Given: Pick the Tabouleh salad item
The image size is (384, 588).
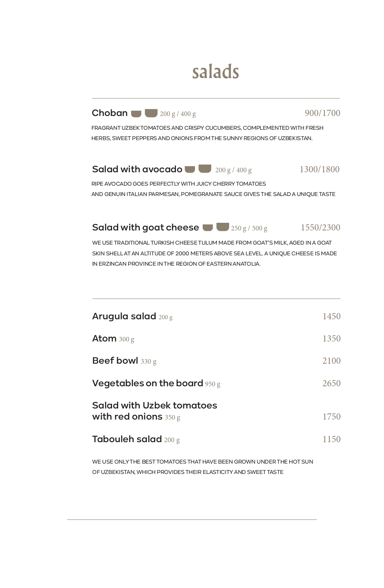Looking at the screenshot, I should 127,439.
